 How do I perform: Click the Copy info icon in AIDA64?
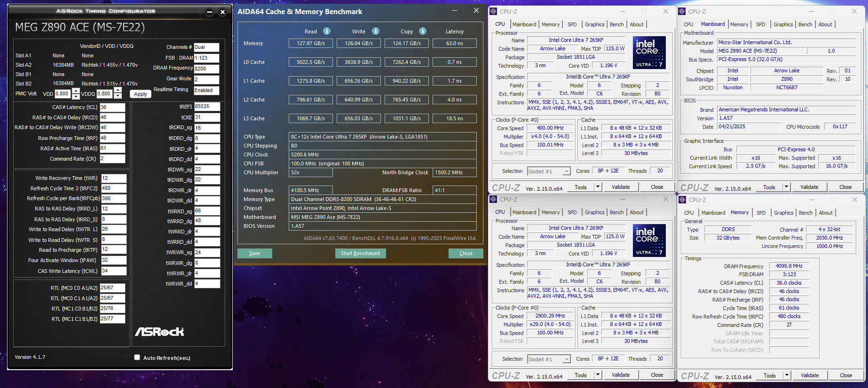click(423, 31)
